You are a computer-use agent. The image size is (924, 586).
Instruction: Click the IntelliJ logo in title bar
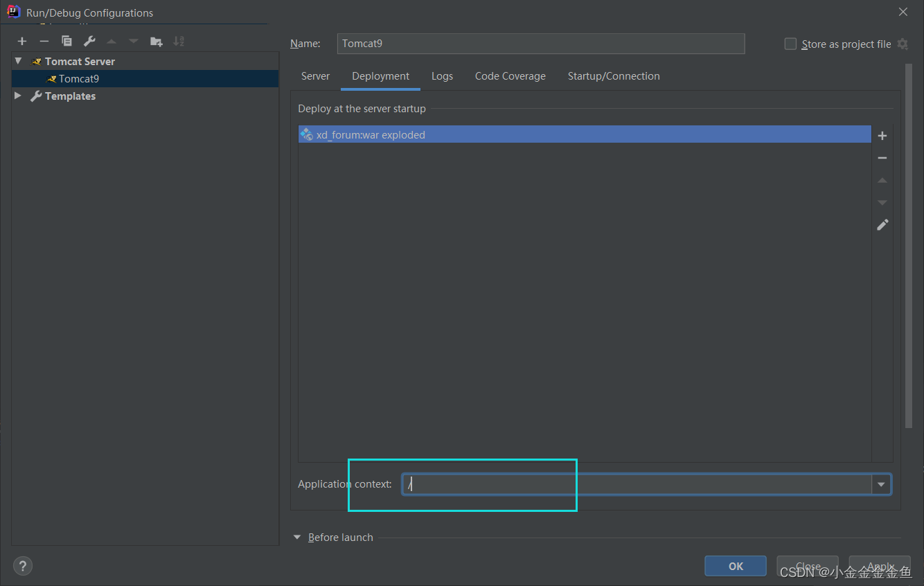[x=13, y=12]
